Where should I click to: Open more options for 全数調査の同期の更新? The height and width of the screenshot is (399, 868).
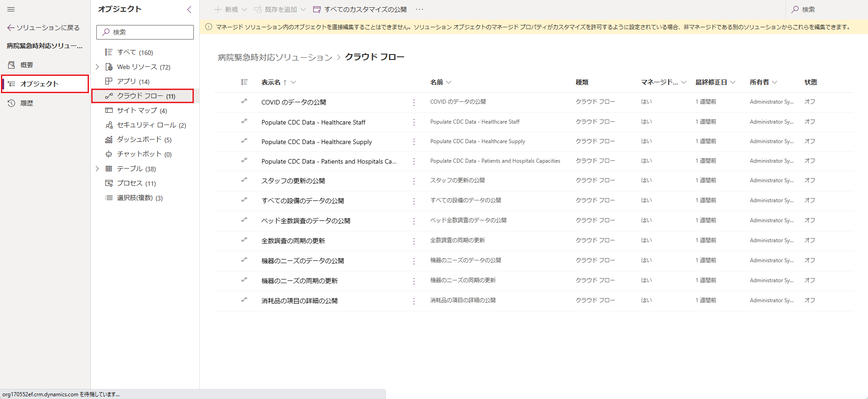pyautogui.click(x=414, y=241)
